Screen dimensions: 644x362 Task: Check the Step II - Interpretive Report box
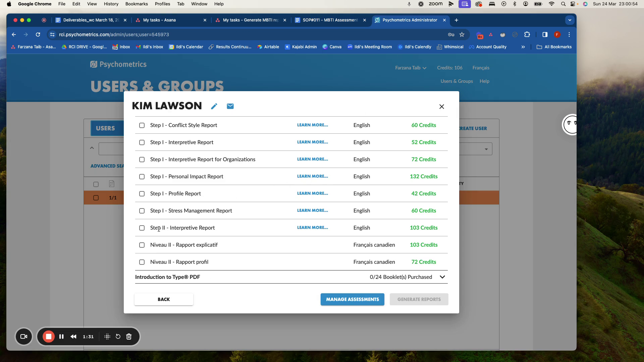[x=142, y=228]
